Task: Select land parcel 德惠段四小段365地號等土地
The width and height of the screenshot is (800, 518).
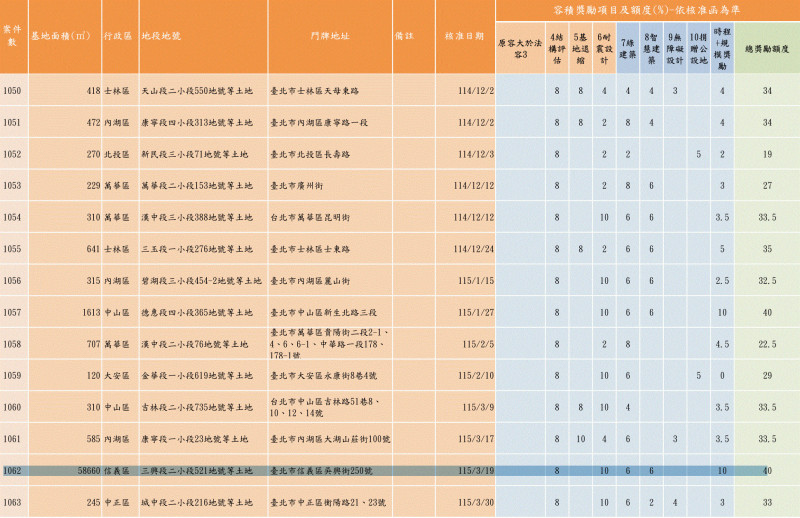Action: 197,312
